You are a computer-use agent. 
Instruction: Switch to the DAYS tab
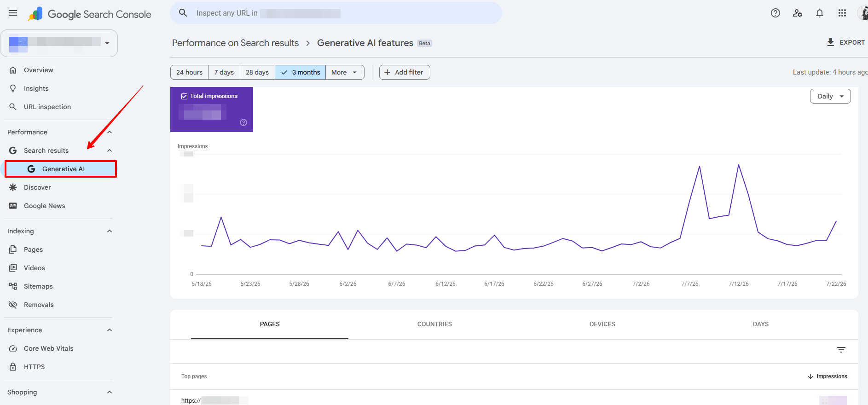click(x=761, y=324)
